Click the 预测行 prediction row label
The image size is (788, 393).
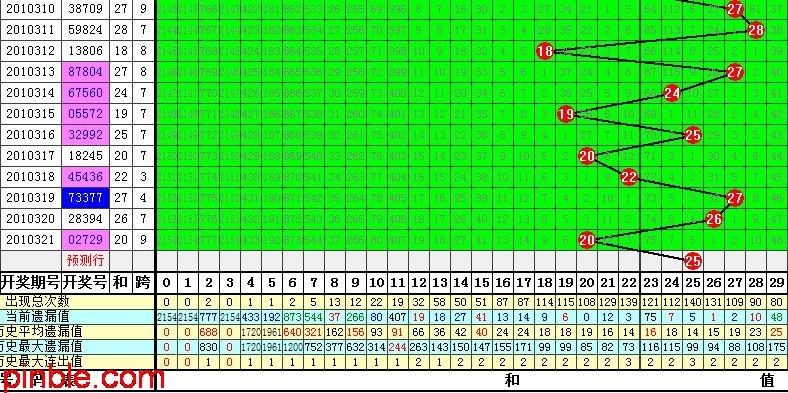click(85, 260)
